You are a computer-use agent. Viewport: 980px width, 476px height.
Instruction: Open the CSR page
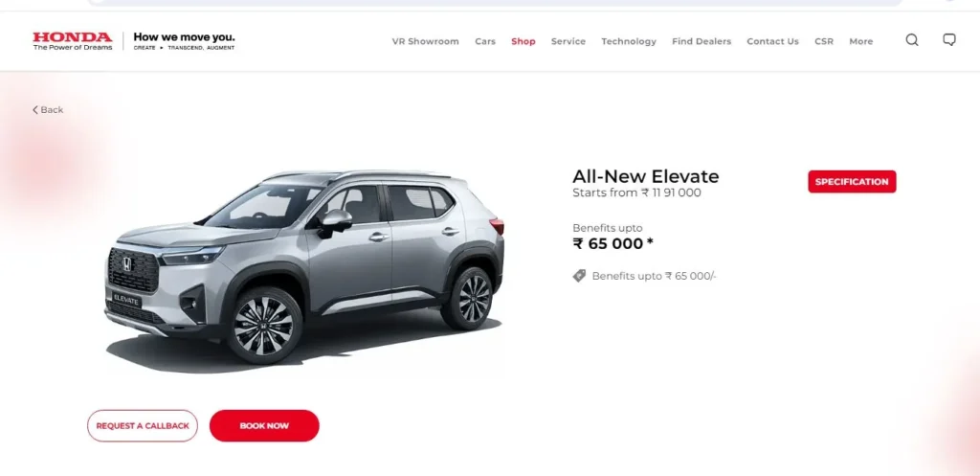pos(824,41)
